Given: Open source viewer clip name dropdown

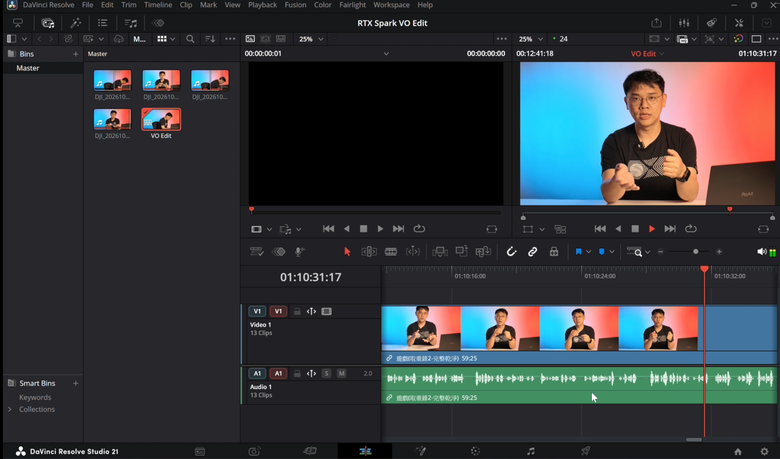Looking at the screenshot, I should 386,54.
